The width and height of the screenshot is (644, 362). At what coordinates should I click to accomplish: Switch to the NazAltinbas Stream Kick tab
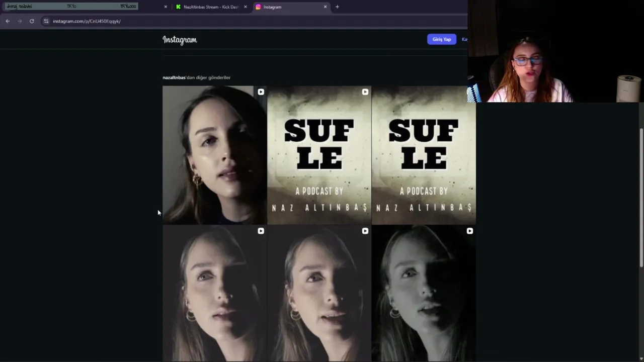click(x=211, y=7)
